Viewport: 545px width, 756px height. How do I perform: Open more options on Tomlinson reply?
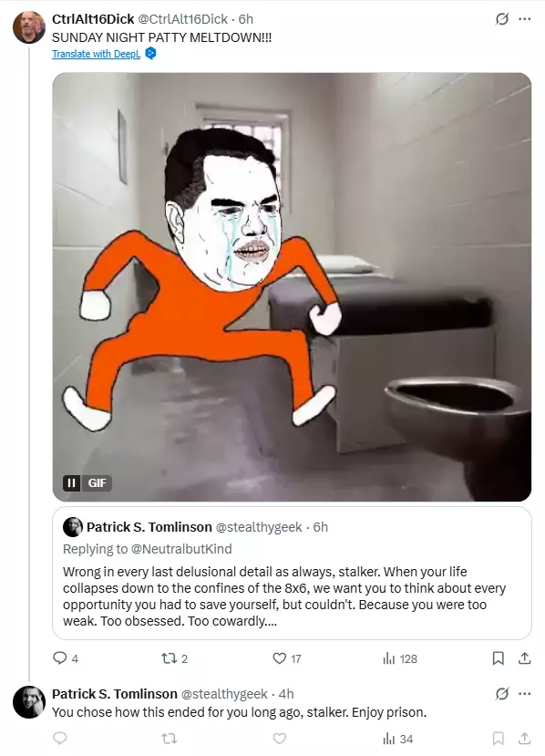pos(524,694)
